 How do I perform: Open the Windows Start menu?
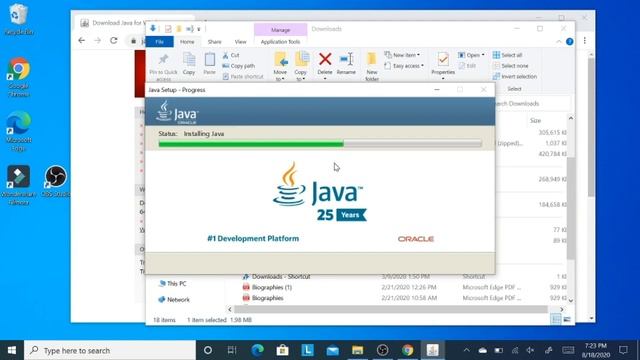12,350
